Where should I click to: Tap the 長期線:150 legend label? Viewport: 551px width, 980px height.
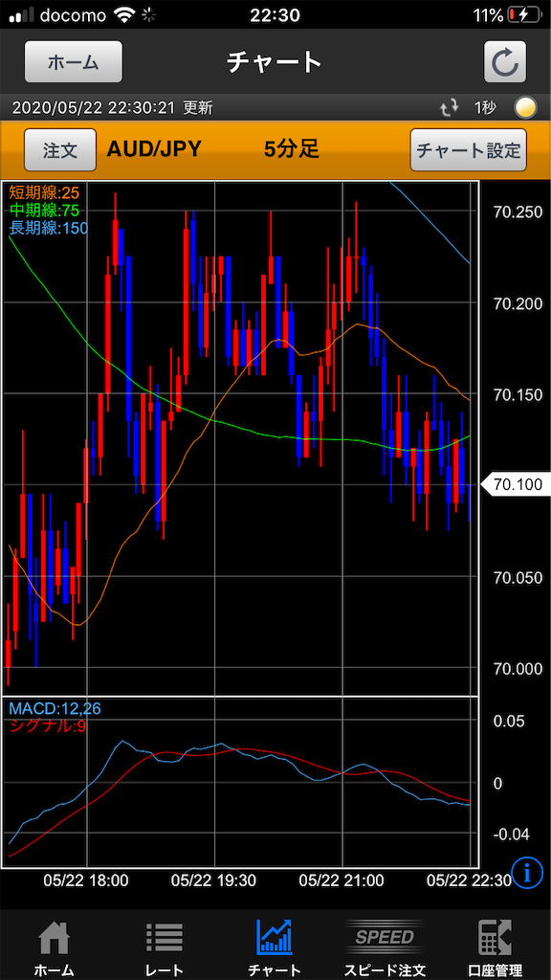pos(48,228)
